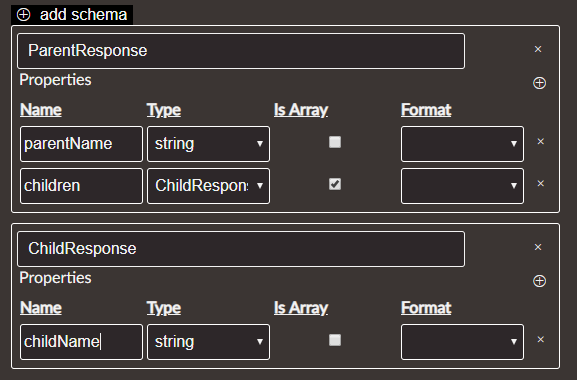This screenshot has height=380, width=577.
Task: Delete the ParentResponse schema
Action: [x=538, y=49]
